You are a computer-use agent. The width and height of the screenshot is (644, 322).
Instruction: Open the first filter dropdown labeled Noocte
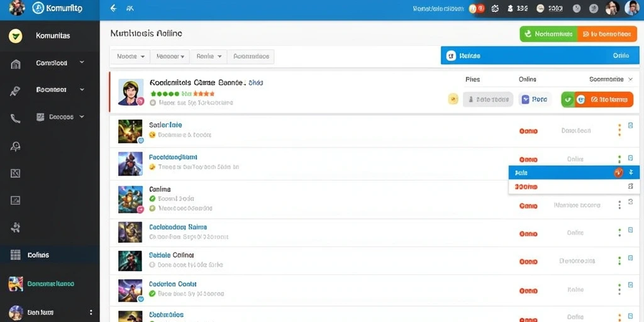pyautogui.click(x=131, y=57)
